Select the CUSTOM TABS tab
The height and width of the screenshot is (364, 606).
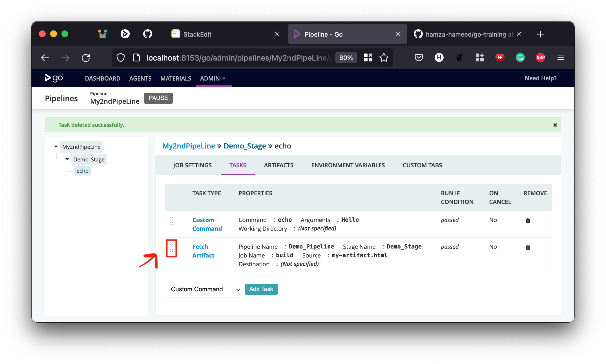tap(422, 165)
